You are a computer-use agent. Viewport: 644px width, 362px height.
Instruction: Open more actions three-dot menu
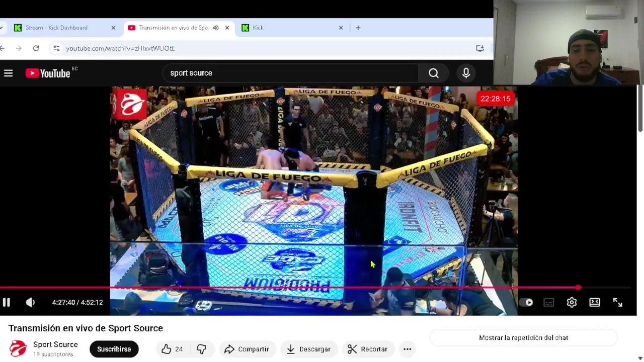[x=407, y=349]
